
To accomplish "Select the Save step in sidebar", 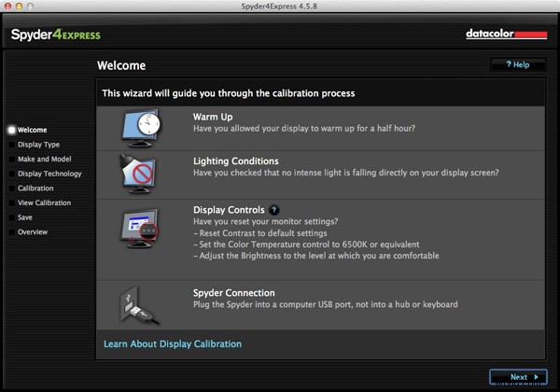I will [x=24, y=217].
